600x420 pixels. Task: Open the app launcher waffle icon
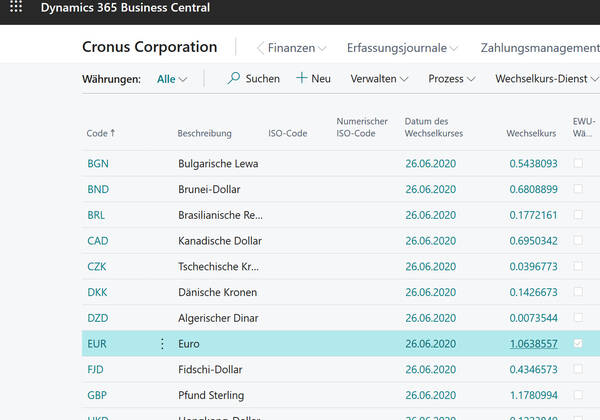point(16,7)
